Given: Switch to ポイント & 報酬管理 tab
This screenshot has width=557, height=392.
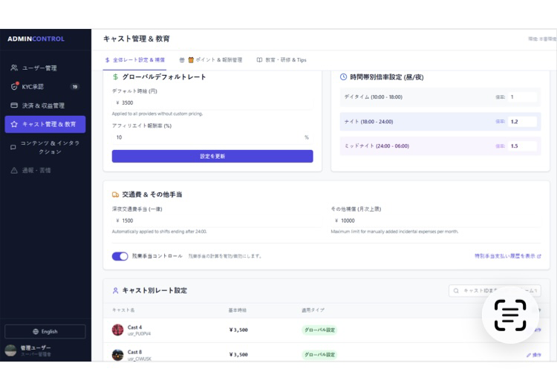Looking at the screenshot, I should (x=212, y=60).
